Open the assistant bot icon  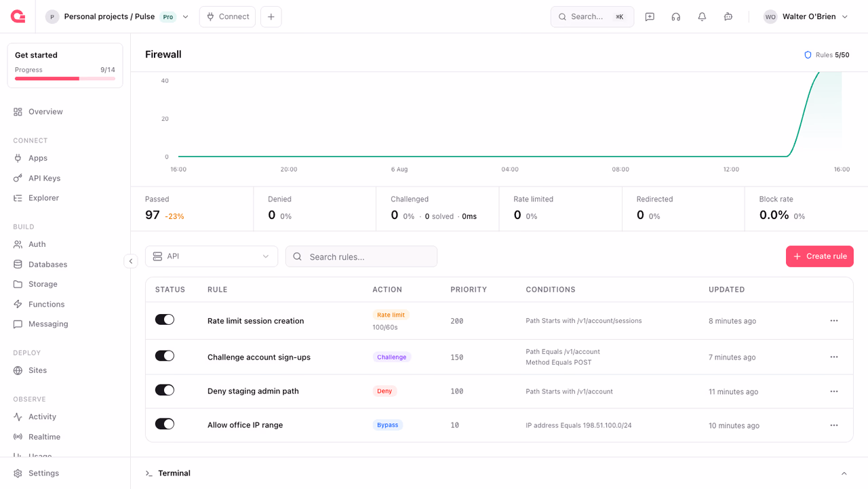point(728,17)
